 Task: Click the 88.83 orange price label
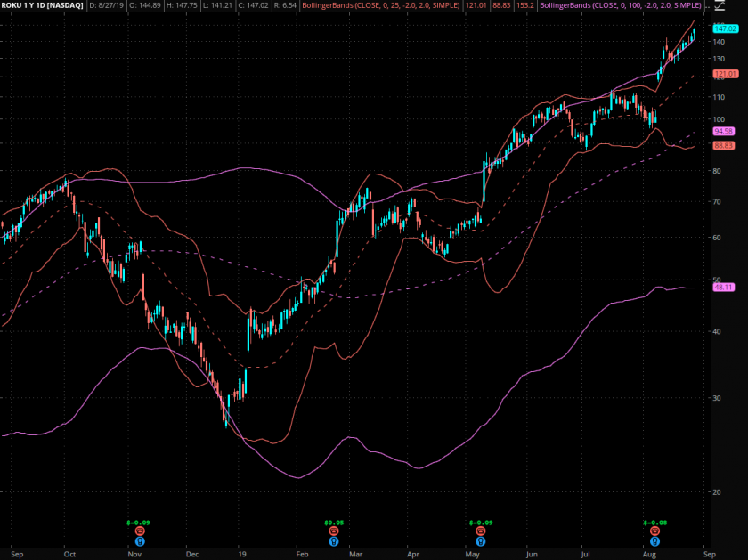723,145
